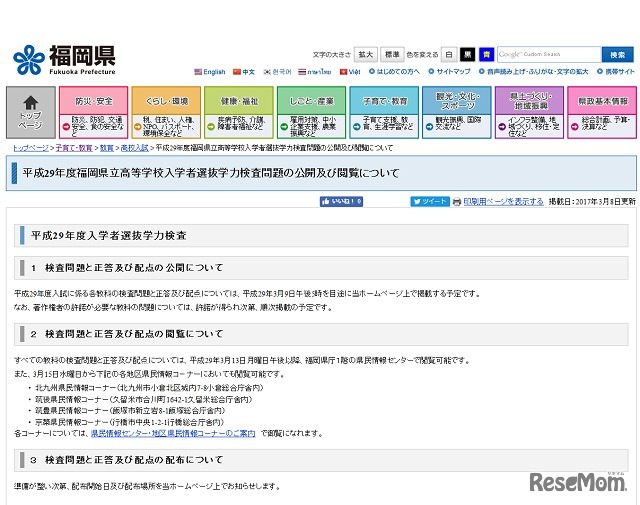
Task: Click the arrow icon under 子育て・教育
Action: point(356,127)
